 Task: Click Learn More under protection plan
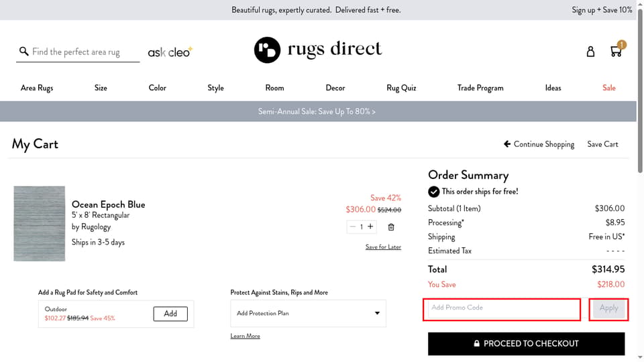click(246, 336)
